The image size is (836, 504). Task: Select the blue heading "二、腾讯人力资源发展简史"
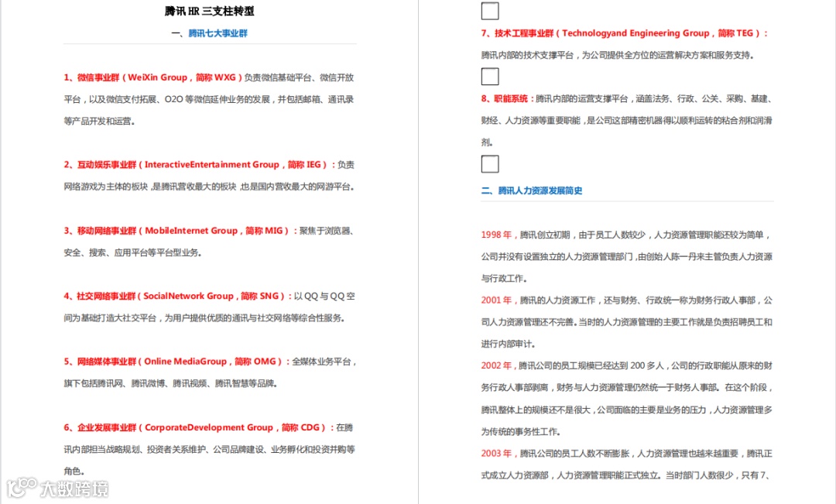[x=532, y=190]
